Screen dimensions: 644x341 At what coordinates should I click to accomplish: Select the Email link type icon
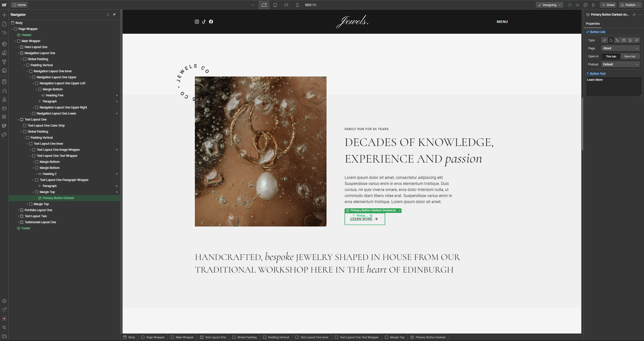624,40
